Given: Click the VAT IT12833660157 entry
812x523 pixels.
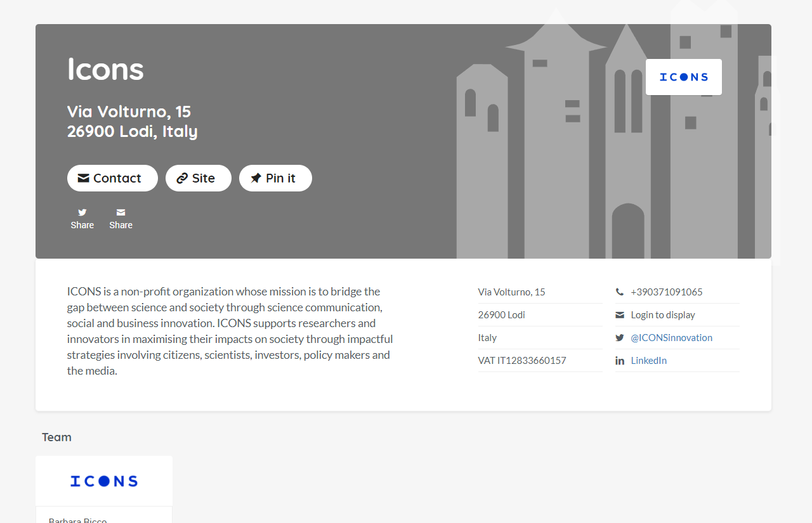Looking at the screenshot, I should tap(522, 361).
